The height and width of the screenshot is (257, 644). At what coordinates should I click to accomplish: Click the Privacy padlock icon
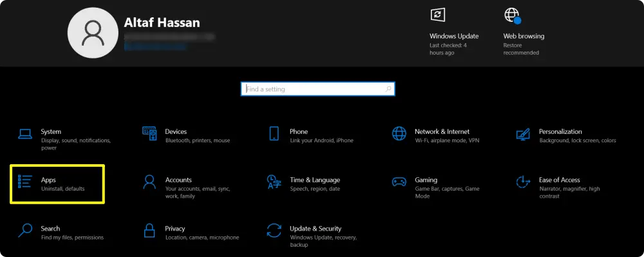(149, 230)
